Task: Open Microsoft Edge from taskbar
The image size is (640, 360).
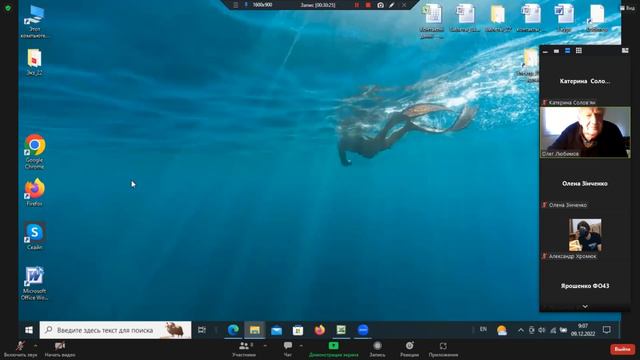Action: click(x=233, y=330)
